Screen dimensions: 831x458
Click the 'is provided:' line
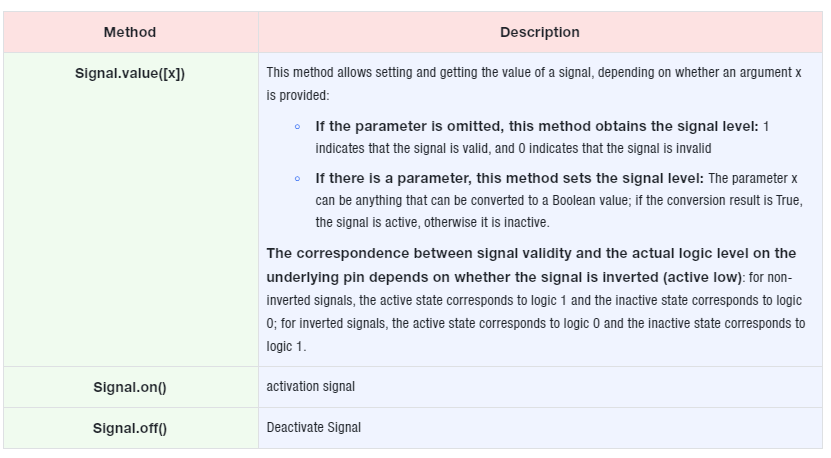tap(298, 95)
